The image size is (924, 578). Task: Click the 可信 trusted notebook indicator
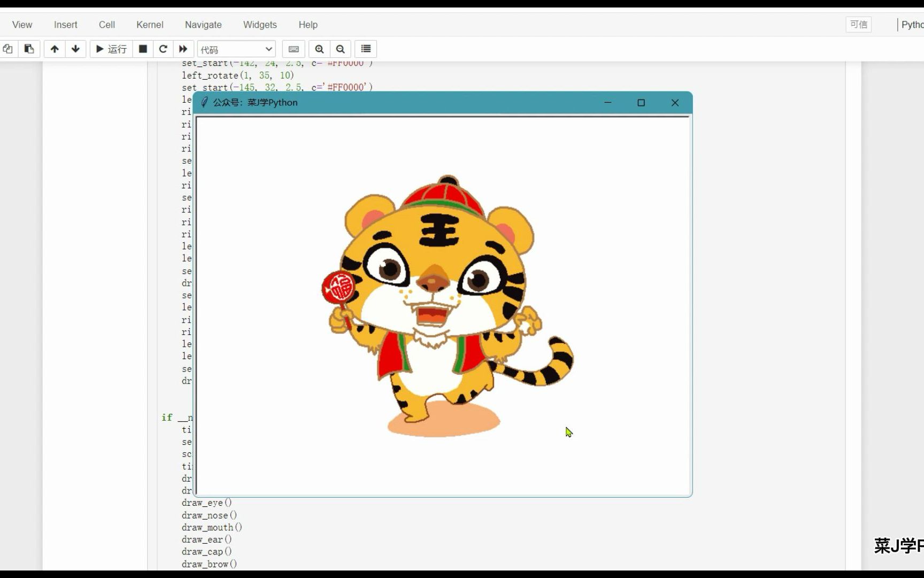[x=858, y=25]
